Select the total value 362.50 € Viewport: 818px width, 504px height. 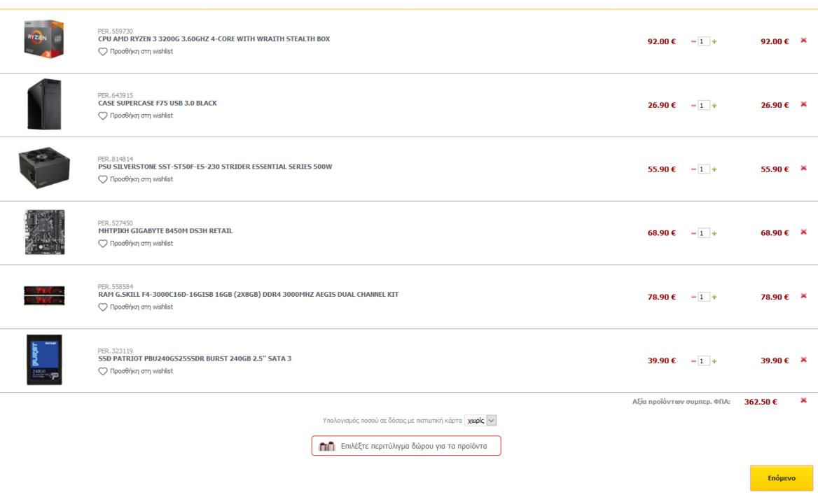coord(761,402)
